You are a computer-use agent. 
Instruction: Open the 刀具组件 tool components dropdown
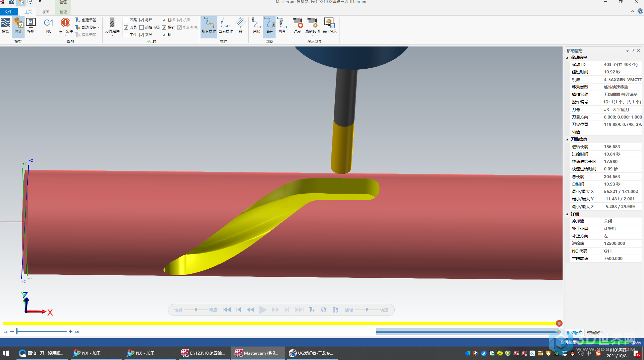point(112,27)
